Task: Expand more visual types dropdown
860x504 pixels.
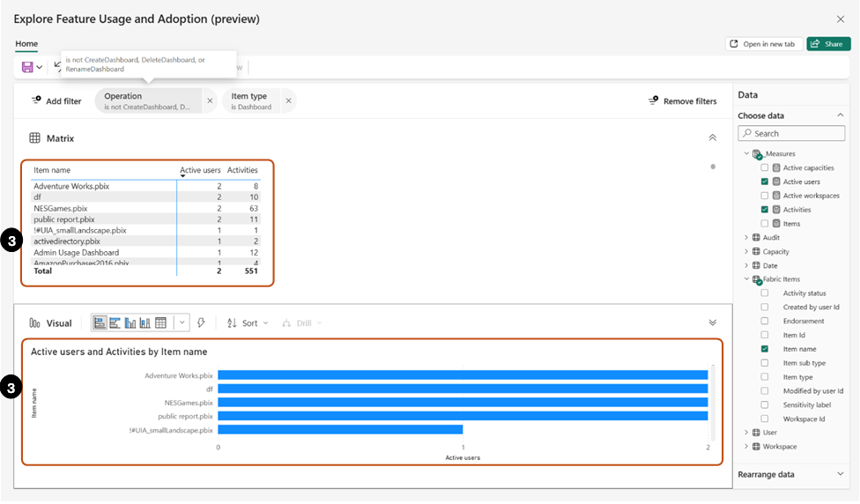Action: click(x=182, y=323)
